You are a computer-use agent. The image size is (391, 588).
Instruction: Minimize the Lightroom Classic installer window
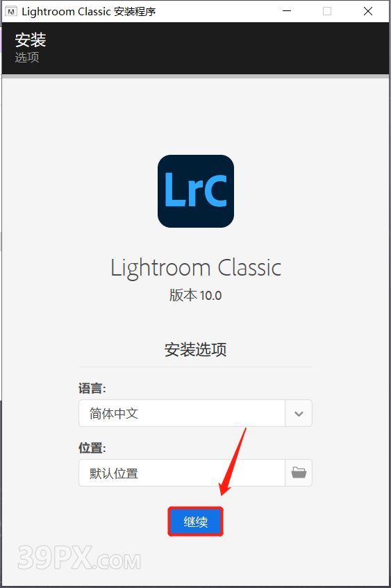pyautogui.click(x=287, y=11)
